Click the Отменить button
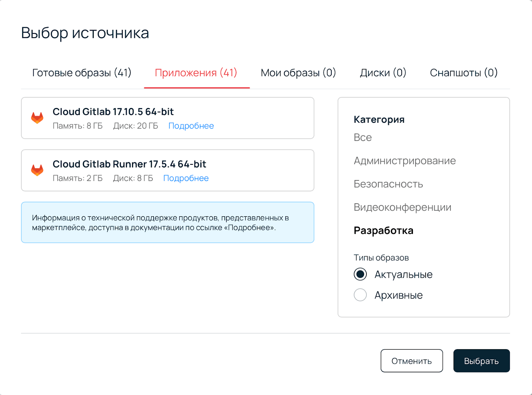The width and height of the screenshot is (532, 395). tap(412, 361)
